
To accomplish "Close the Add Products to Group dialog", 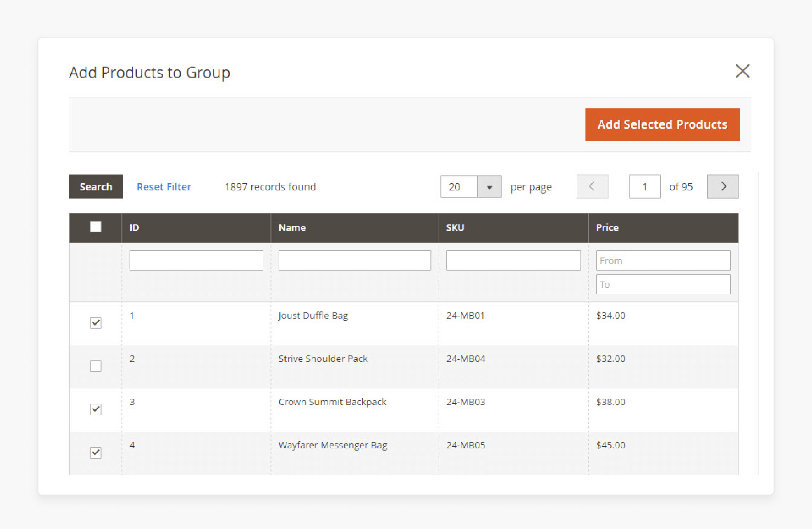I will (742, 71).
